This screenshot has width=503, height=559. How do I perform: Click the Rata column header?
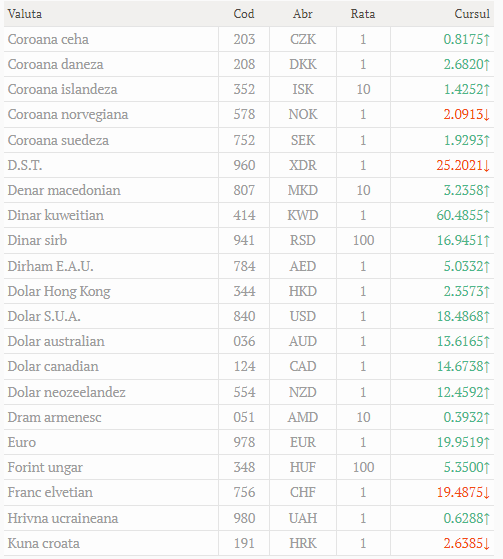[363, 14]
